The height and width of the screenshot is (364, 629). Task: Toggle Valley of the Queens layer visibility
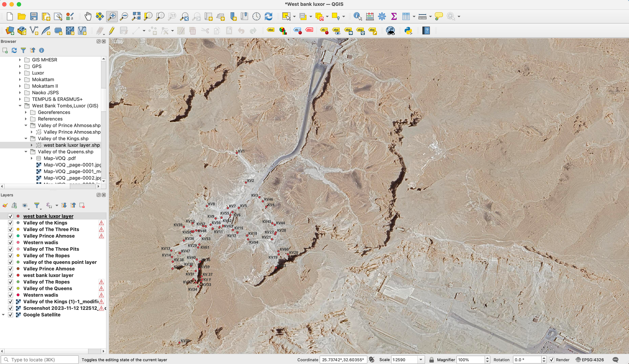(x=11, y=288)
